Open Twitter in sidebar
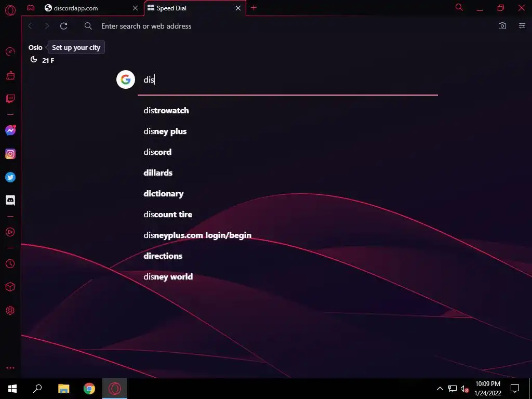The image size is (532, 399). coord(10,177)
